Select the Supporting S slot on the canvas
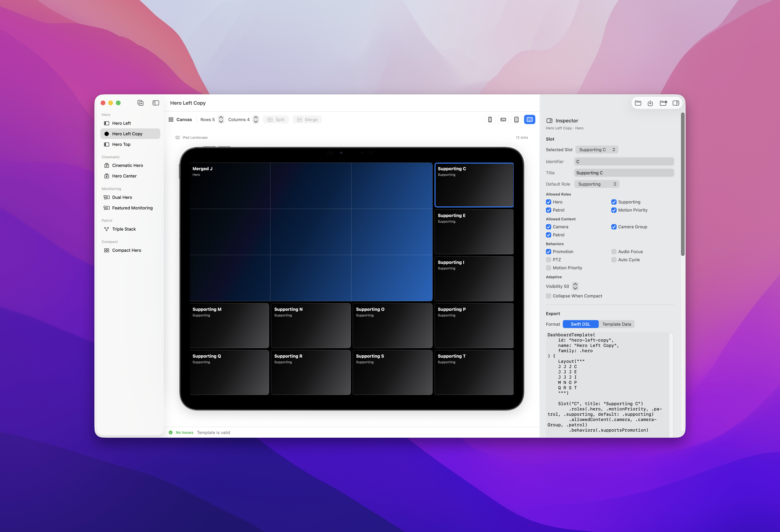The image size is (780, 532). point(392,372)
